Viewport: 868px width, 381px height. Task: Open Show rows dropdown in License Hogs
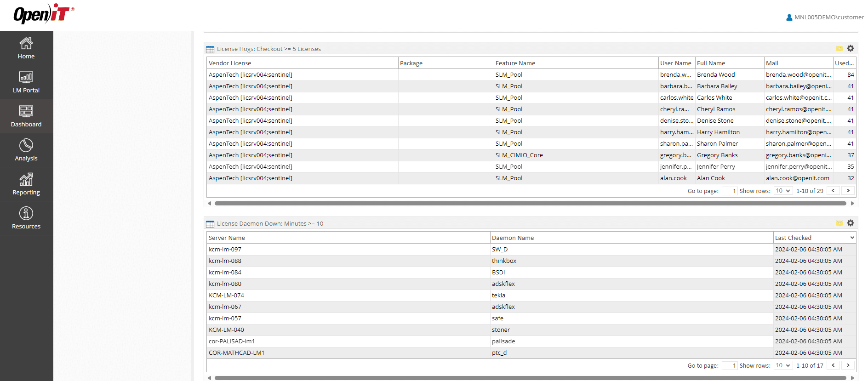tap(783, 191)
